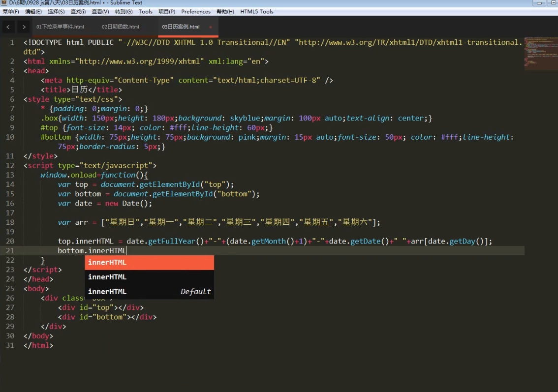Click skyblue value in .box rule
The image size is (558, 392).
pos(246,118)
